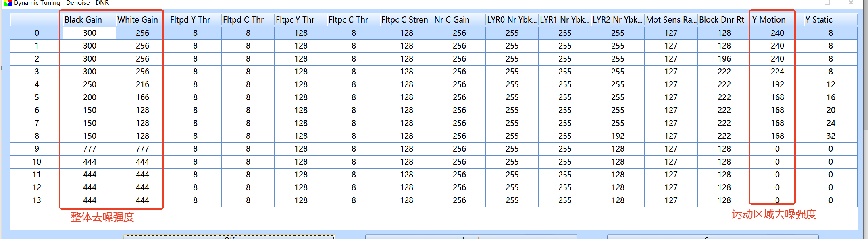Click the Dynamic Tuning app icon in title bar

point(7,3)
